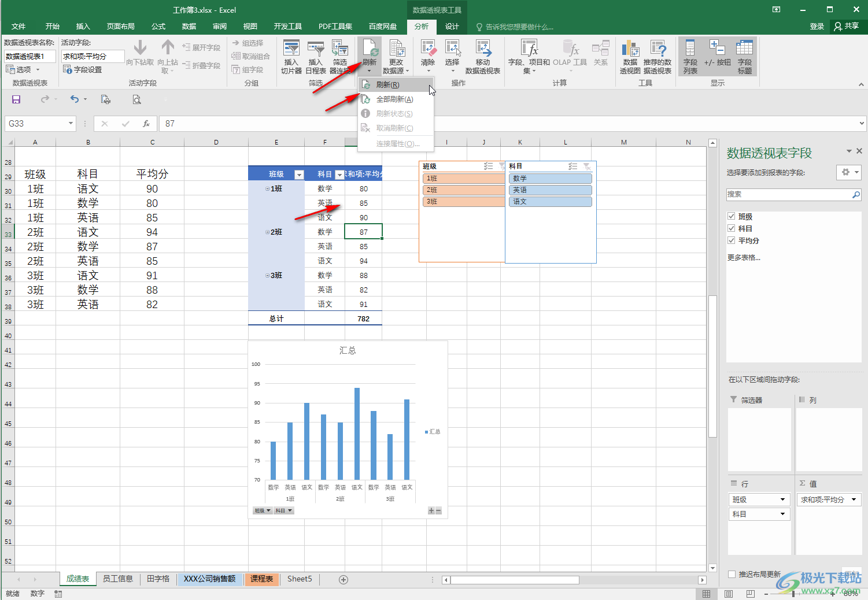The height and width of the screenshot is (600, 868).
Task: Open field list Tools gear icon
Action: pos(849,172)
